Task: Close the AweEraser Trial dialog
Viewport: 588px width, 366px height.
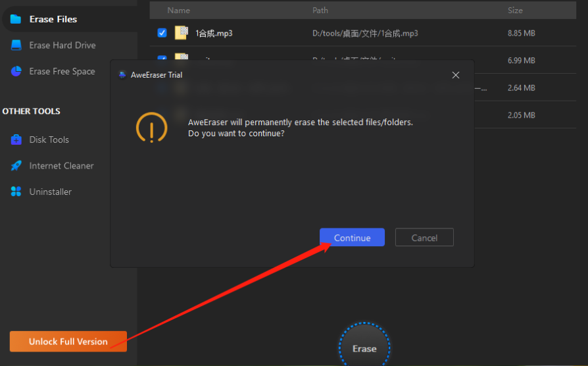Action: point(456,75)
